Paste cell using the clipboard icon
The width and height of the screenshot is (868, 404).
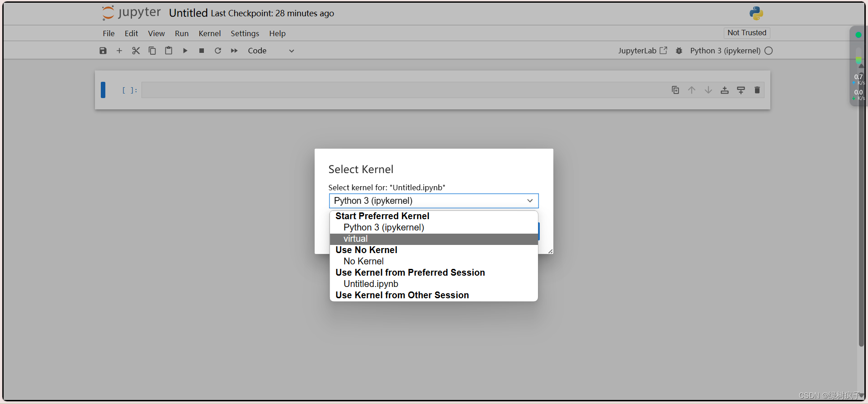tap(169, 51)
